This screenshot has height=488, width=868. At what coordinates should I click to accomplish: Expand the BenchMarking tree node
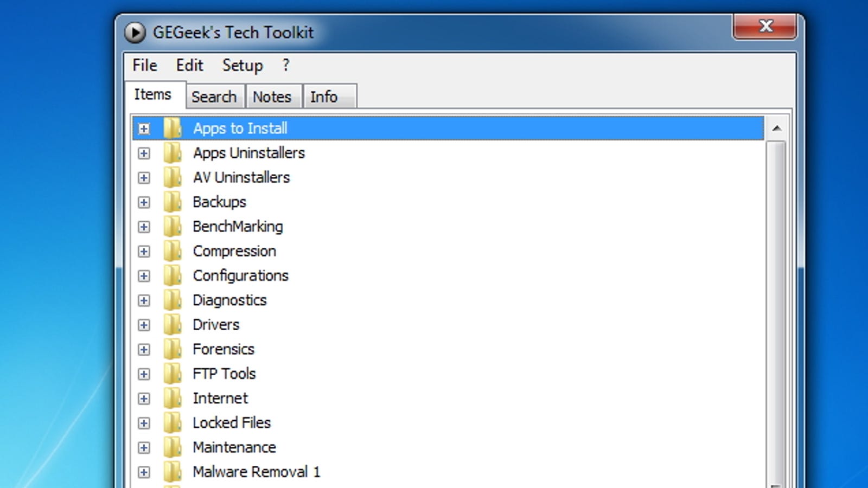coord(144,227)
